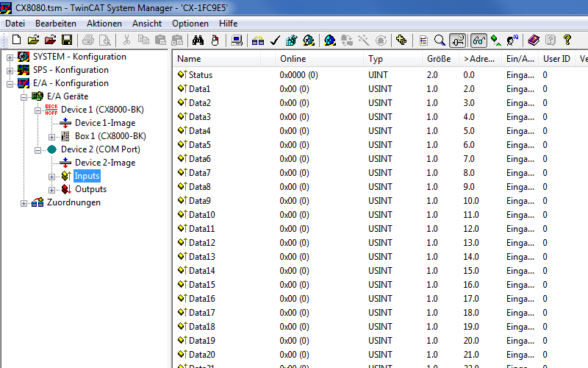Open the Optionen menu
This screenshot has width=588, height=368.
(190, 24)
